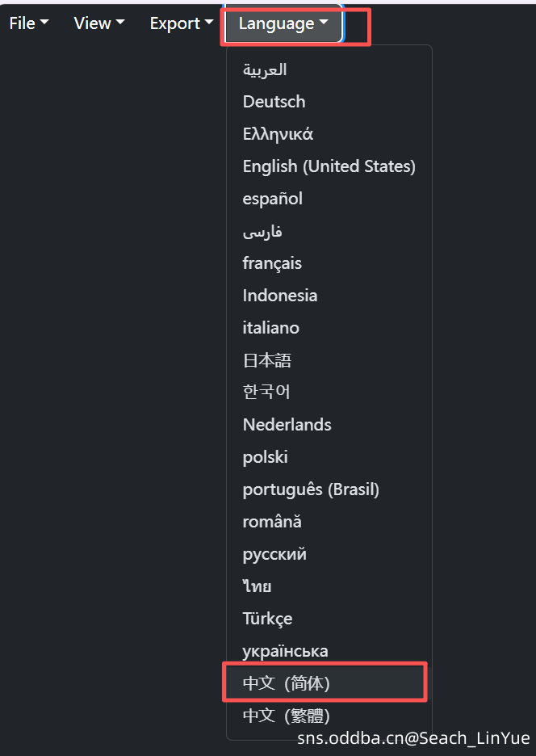Select Indonesia from the language list

tap(279, 296)
